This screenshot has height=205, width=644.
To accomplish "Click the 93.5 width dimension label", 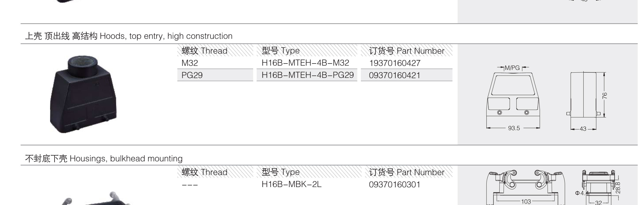I will tap(514, 128).
